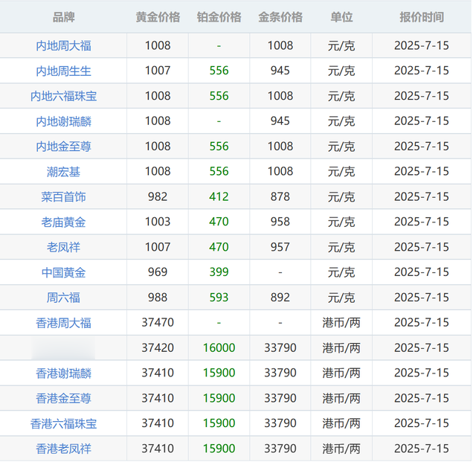Select 香港老凤祥 unit 港币/两
The width and height of the screenshot is (476, 465).
click(341, 449)
